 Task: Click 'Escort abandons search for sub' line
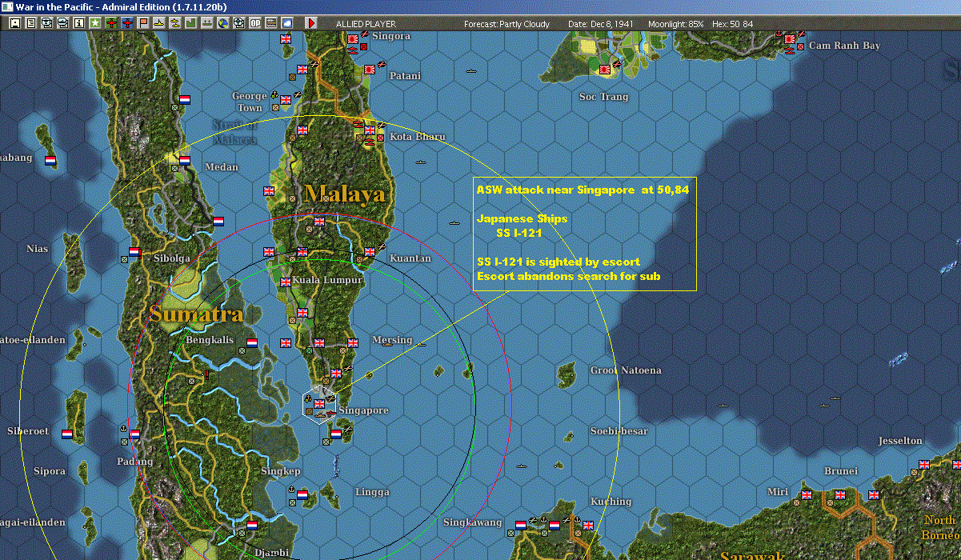(569, 276)
